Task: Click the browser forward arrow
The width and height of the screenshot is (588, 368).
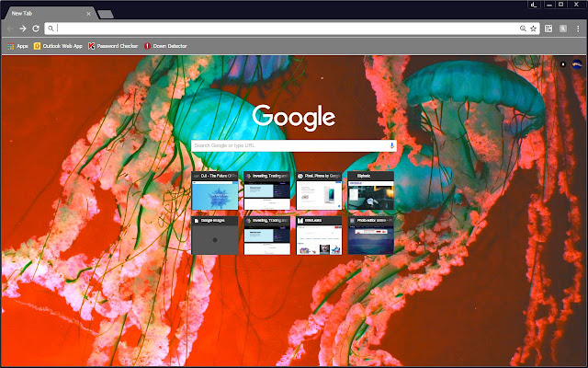Action: (x=23, y=29)
